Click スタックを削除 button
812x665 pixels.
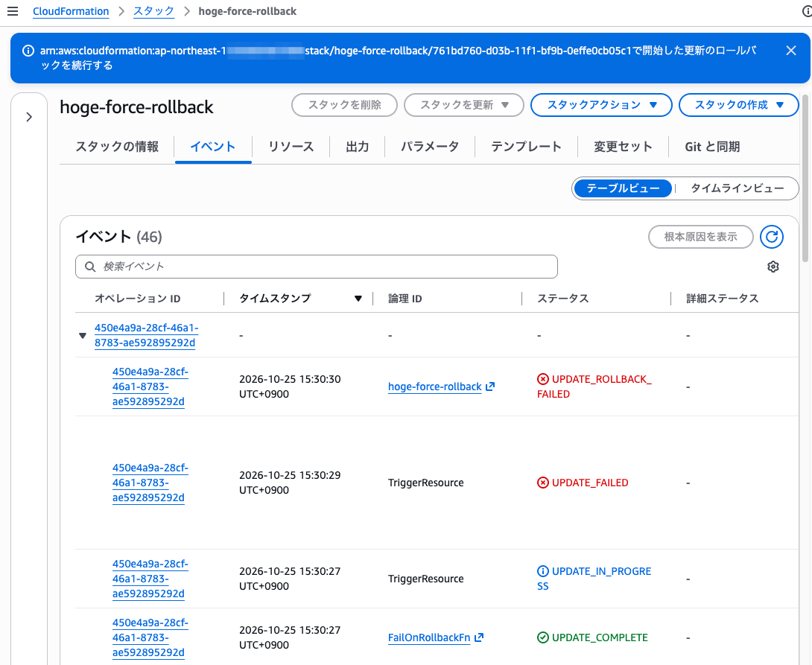344,105
